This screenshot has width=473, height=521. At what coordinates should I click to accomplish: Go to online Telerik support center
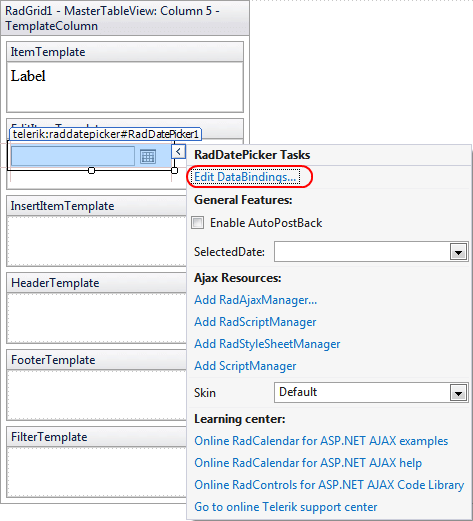(286, 507)
